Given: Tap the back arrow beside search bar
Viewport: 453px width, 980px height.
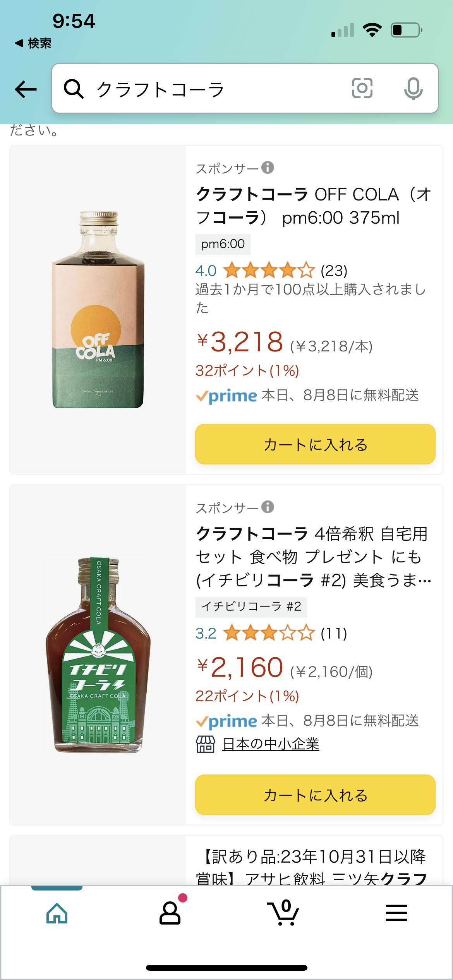Looking at the screenshot, I should click(26, 89).
